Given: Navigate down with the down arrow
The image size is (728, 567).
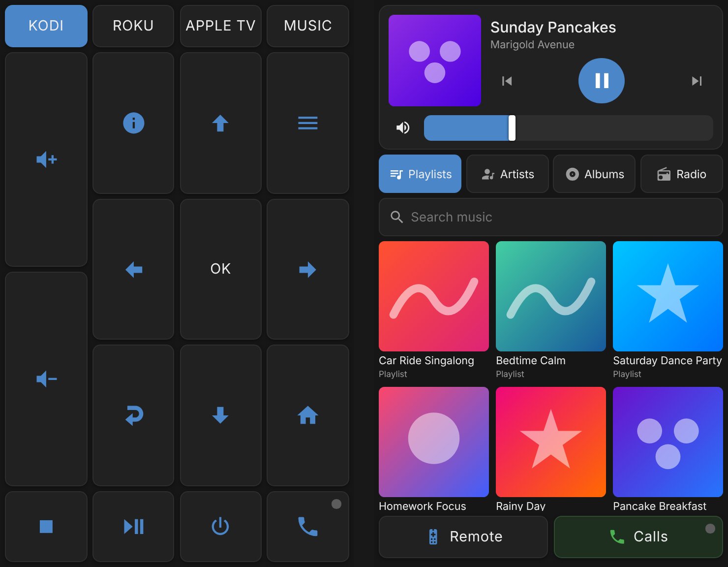Looking at the screenshot, I should tap(220, 415).
